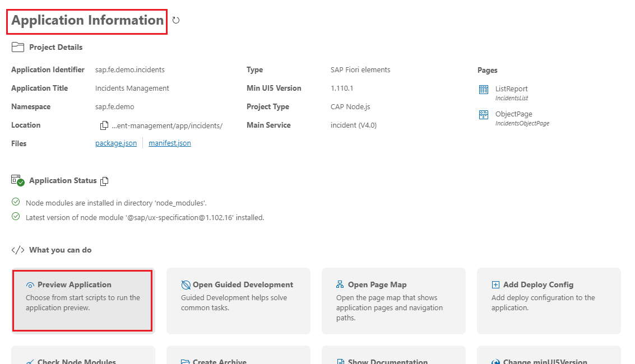Copy application status with clipboard icon
This screenshot has width=635, height=364.
(104, 181)
